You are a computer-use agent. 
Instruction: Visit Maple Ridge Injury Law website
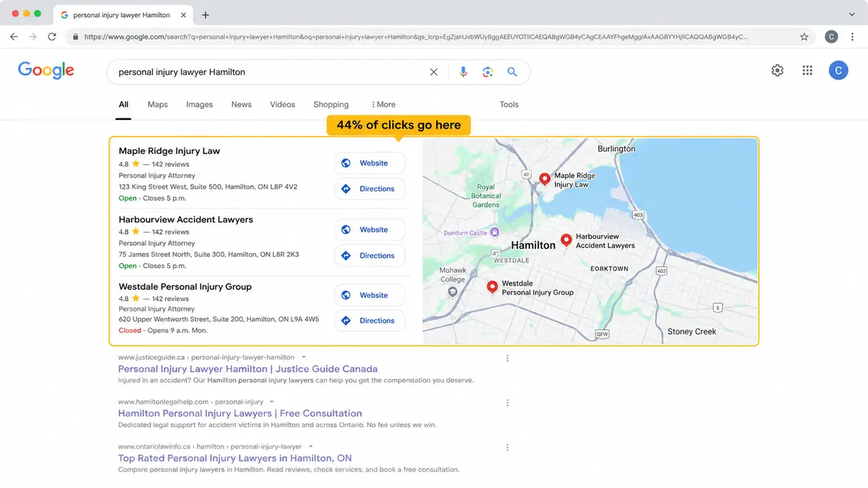coord(370,163)
